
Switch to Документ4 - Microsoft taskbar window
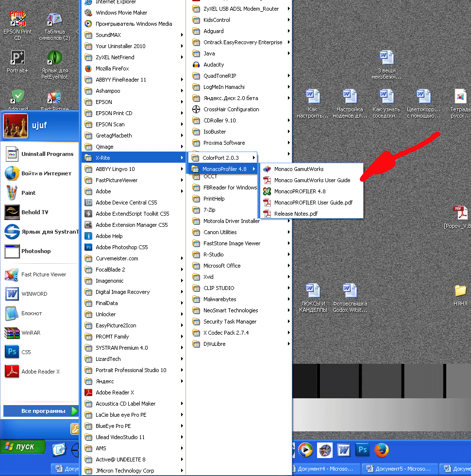tap(325, 469)
